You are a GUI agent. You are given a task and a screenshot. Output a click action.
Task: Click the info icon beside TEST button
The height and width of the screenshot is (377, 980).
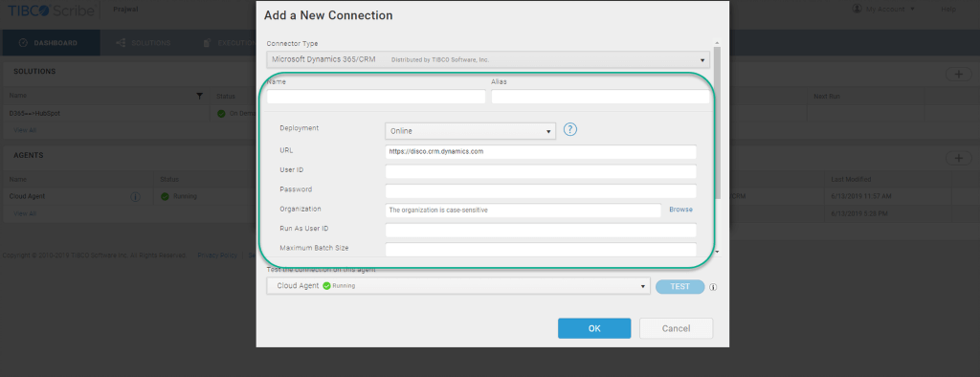coord(713,288)
